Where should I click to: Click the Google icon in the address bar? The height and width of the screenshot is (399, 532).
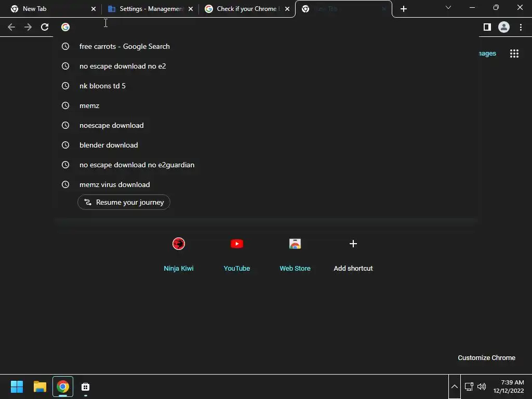[x=65, y=27]
